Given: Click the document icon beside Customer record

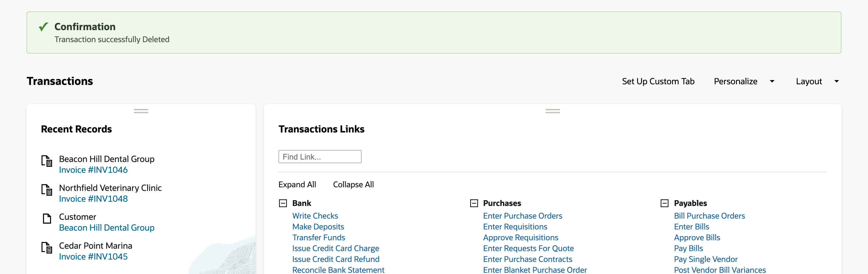Looking at the screenshot, I should tap(47, 219).
